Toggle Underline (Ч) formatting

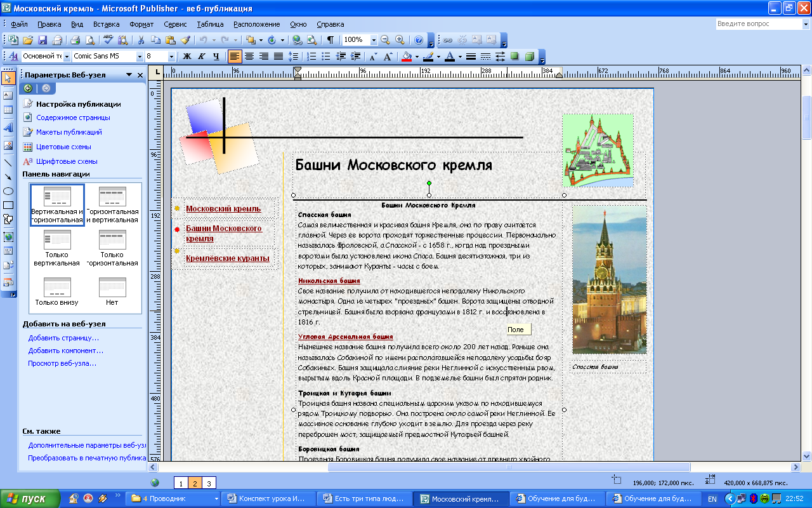pos(216,57)
